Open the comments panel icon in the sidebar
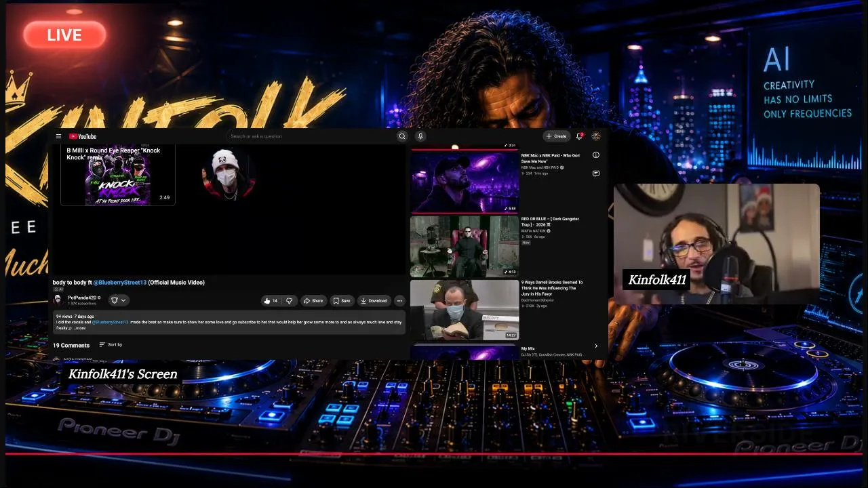Viewport: 868px width, 488px height. coord(596,174)
